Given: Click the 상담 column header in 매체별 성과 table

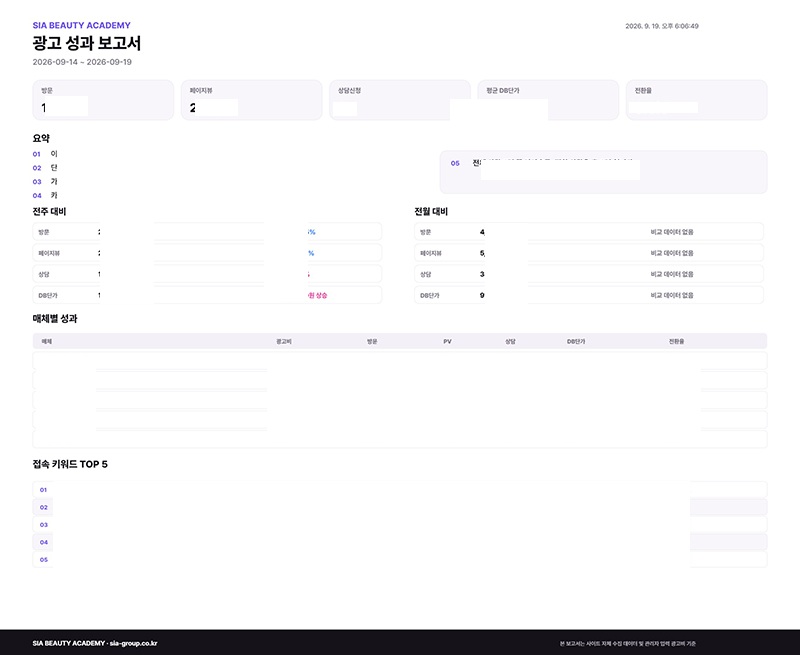Looking at the screenshot, I should [510, 341].
